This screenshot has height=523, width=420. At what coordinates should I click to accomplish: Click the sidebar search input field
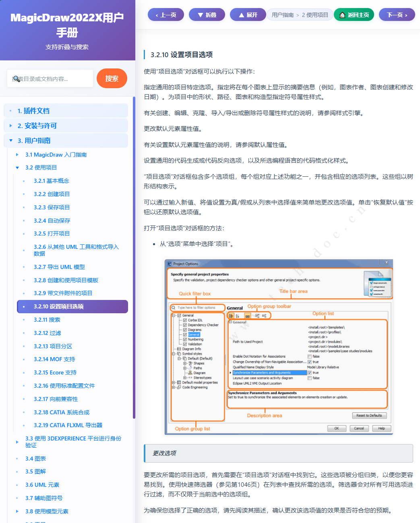(50, 78)
